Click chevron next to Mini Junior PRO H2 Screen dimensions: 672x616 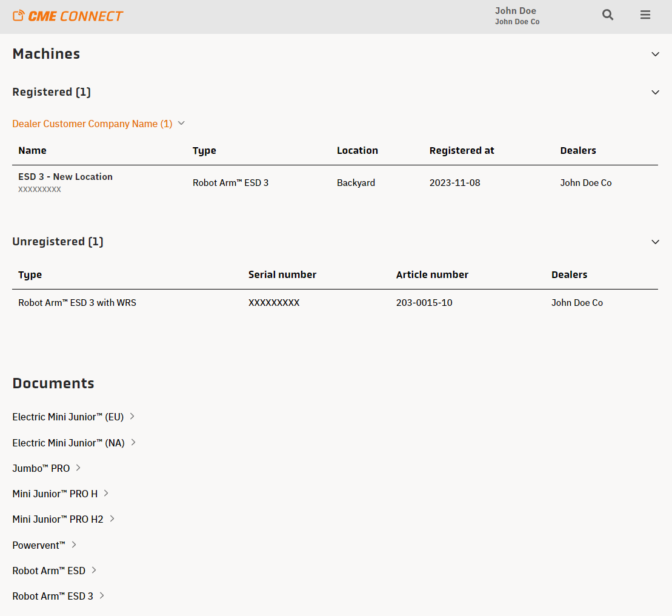112,518
